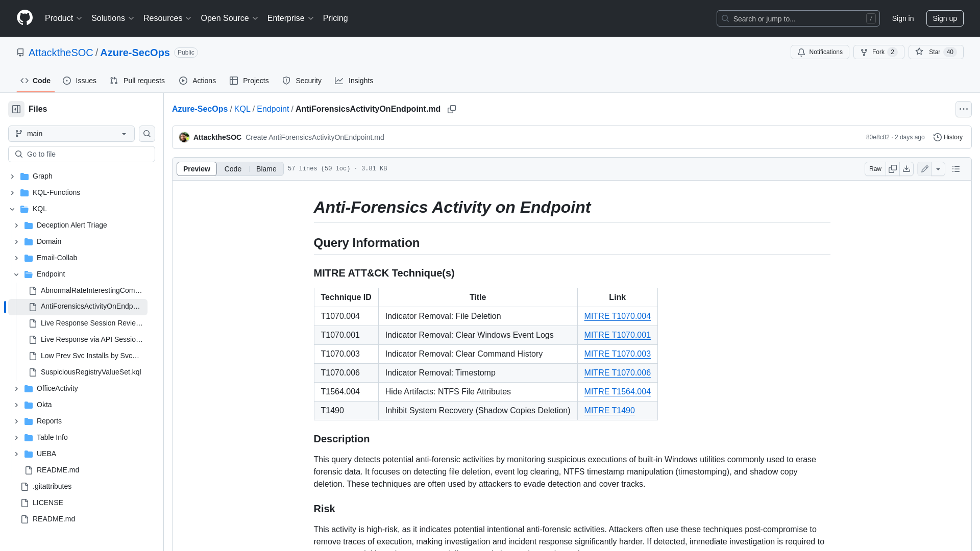Expand the Product menu
This screenshot has width=980, height=551.
(63, 18)
